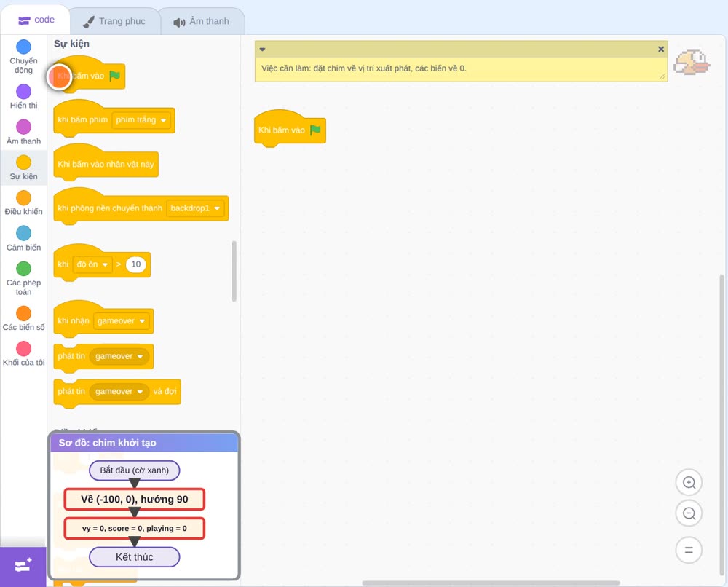Open the backdrop1 dropdown
728x587 pixels.
195,208
